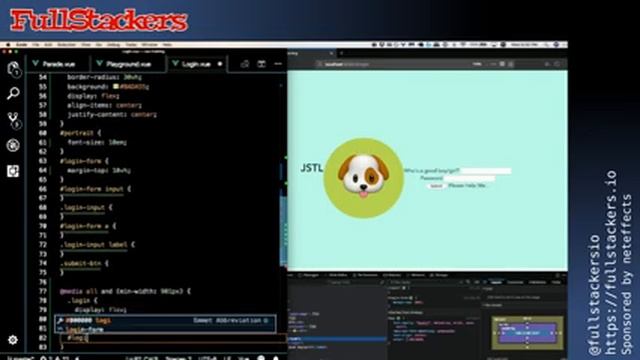
Task: Click the split editor icon
Action: click(262, 64)
